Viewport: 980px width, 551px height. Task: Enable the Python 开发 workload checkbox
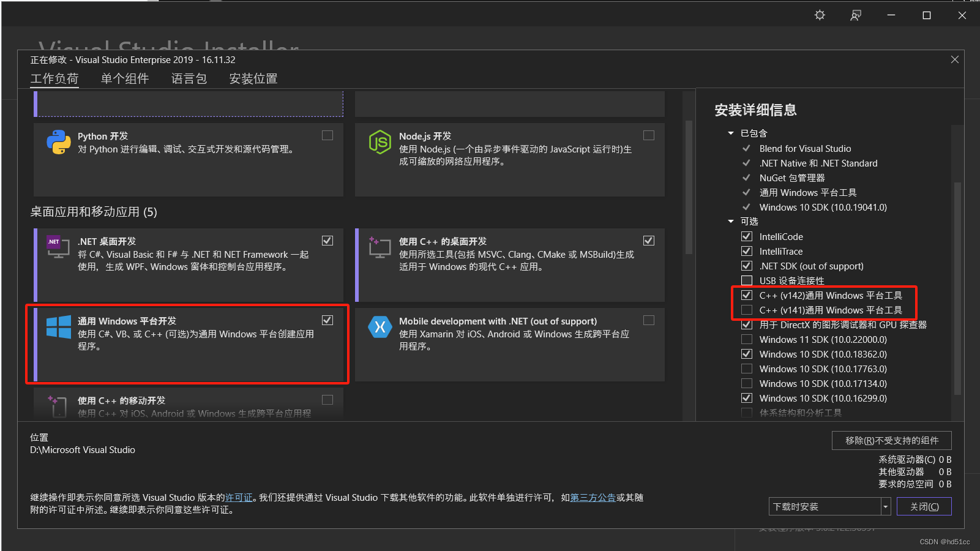point(327,135)
